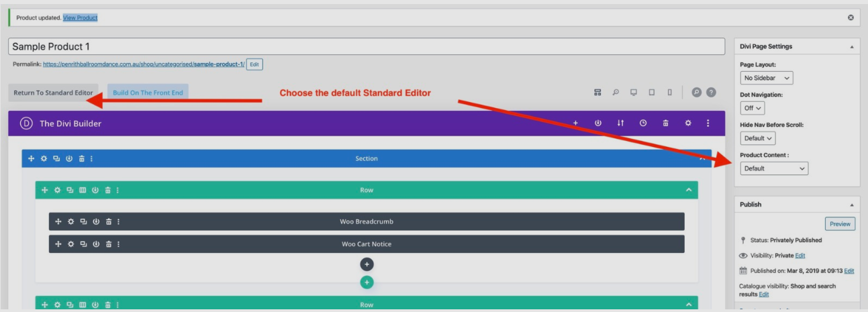Add a module with dark plus button
868x312 pixels.
tap(367, 264)
